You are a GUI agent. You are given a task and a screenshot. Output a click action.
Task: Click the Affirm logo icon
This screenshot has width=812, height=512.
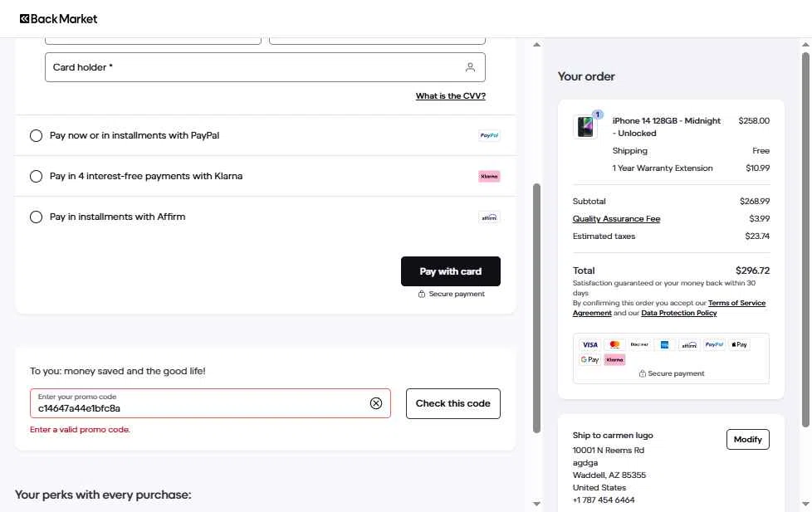click(x=489, y=217)
